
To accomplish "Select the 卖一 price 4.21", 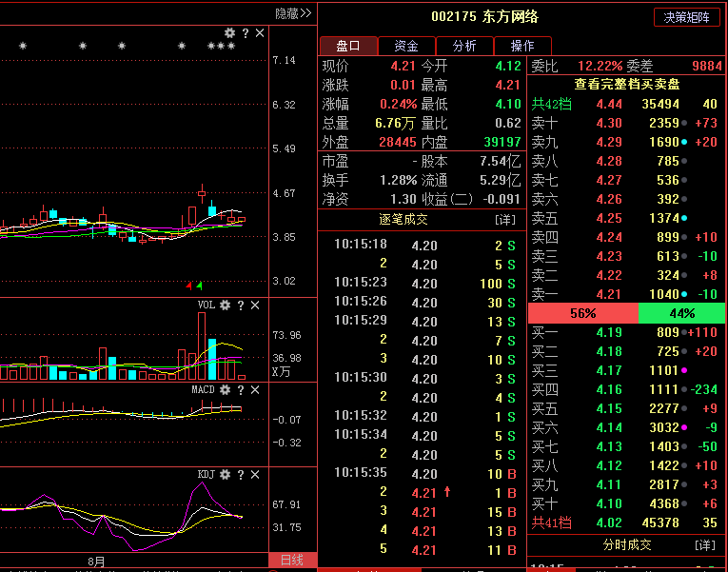I will (609, 294).
